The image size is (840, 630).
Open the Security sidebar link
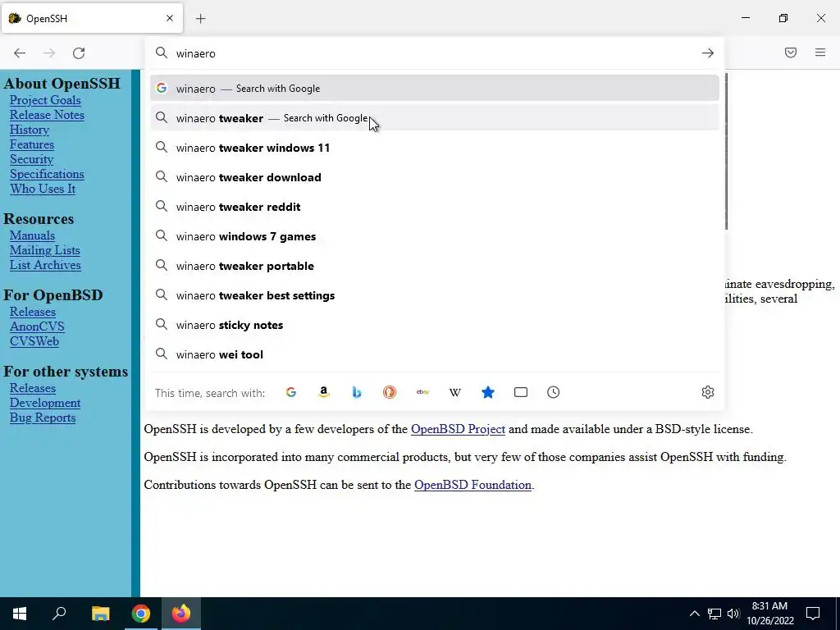pyautogui.click(x=32, y=159)
